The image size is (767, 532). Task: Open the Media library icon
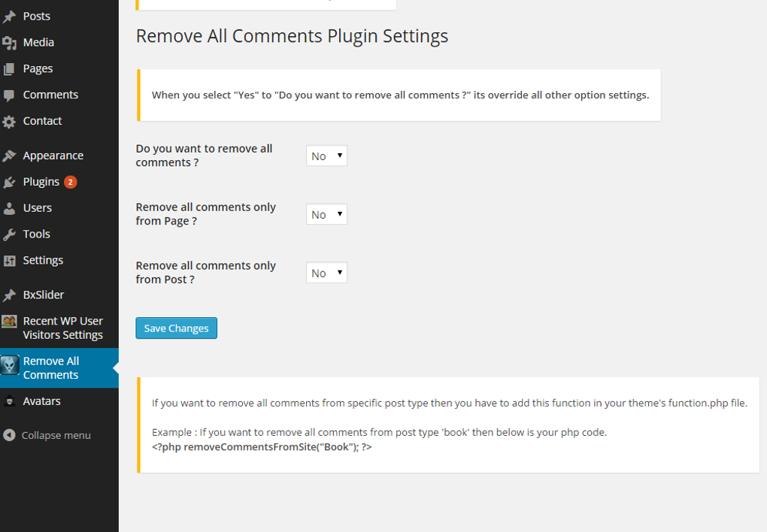pyautogui.click(x=9, y=41)
